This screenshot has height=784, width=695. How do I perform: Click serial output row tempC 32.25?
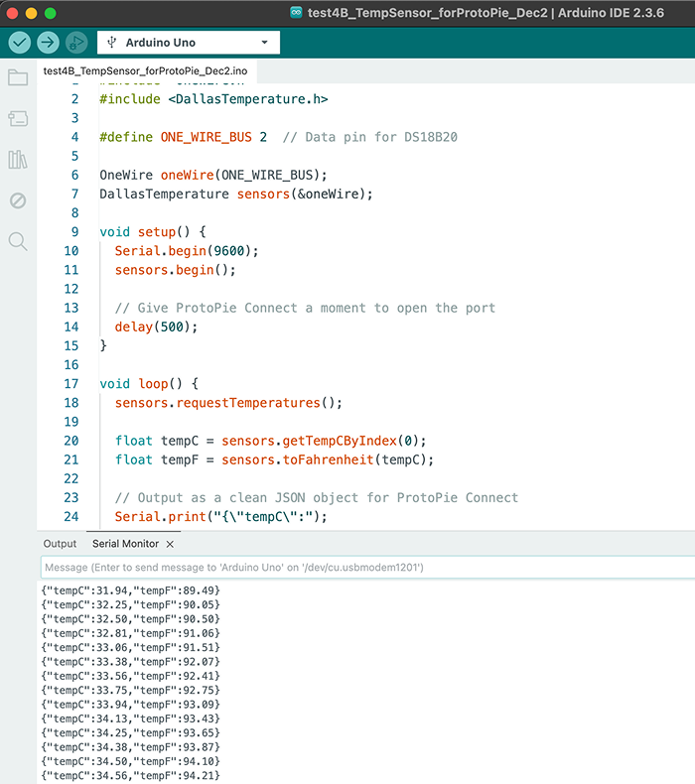(x=131, y=605)
